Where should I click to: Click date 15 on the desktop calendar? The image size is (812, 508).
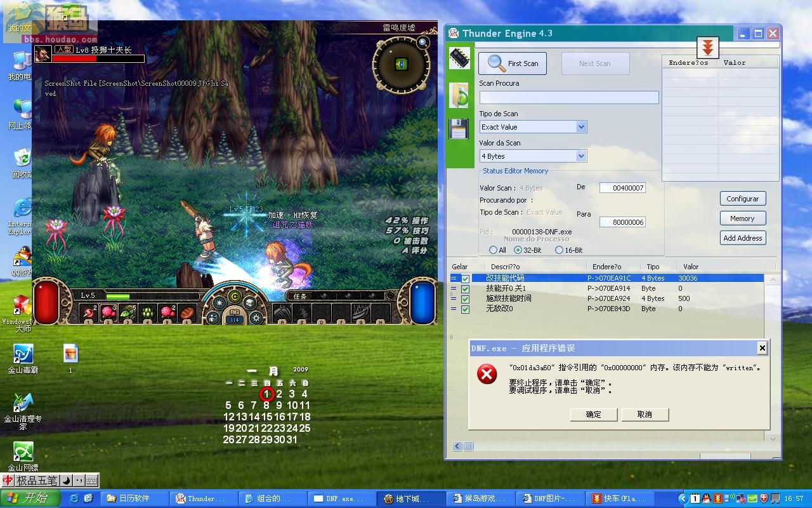tap(267, 417)
